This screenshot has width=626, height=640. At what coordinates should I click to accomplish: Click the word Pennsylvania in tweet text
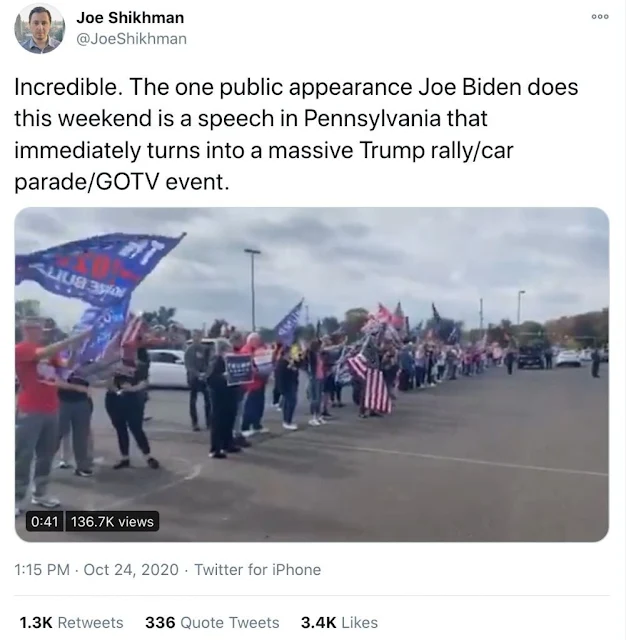pos(372,118)
